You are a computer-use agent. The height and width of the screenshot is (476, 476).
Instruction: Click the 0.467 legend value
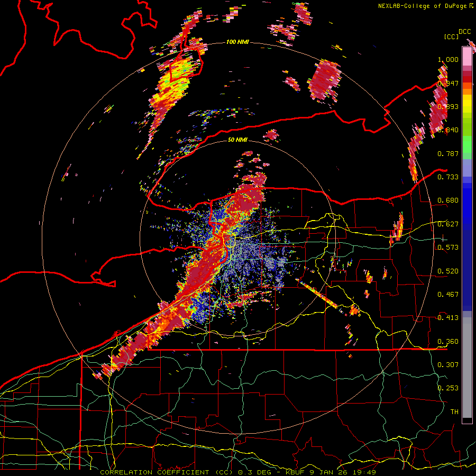pos(448,295)
